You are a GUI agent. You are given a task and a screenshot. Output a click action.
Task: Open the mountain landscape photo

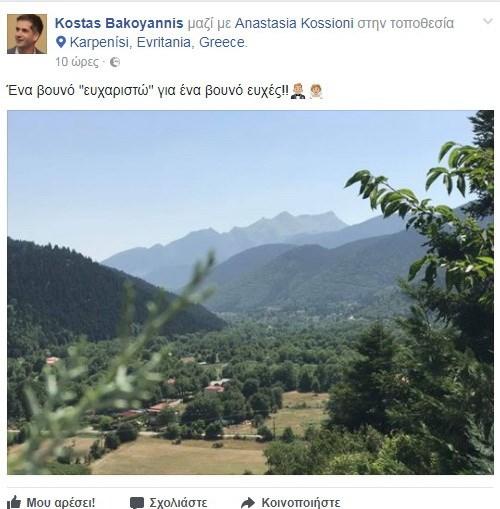pyautogui.click(x=250, y=292)
